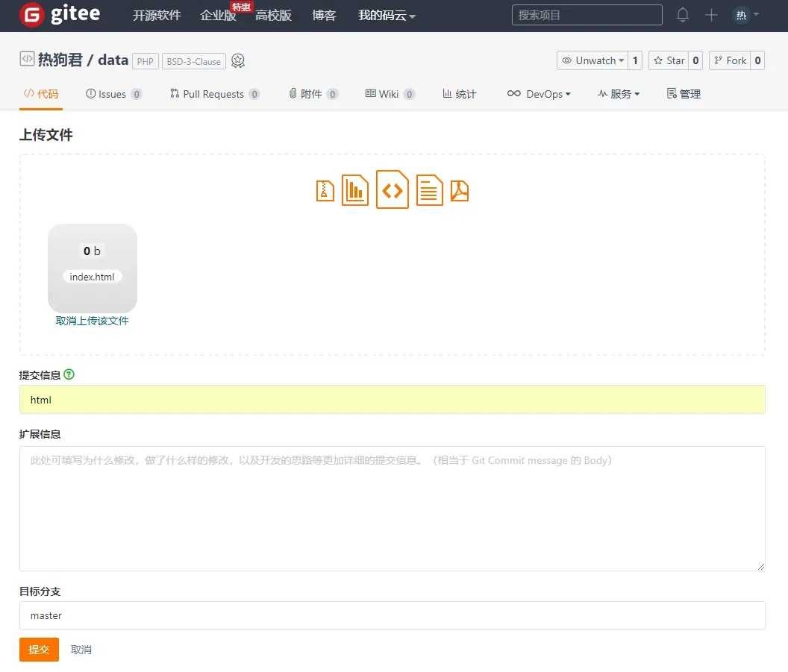Switch to the 统计 tab
The image size is (788, 672).
point(460,94)
